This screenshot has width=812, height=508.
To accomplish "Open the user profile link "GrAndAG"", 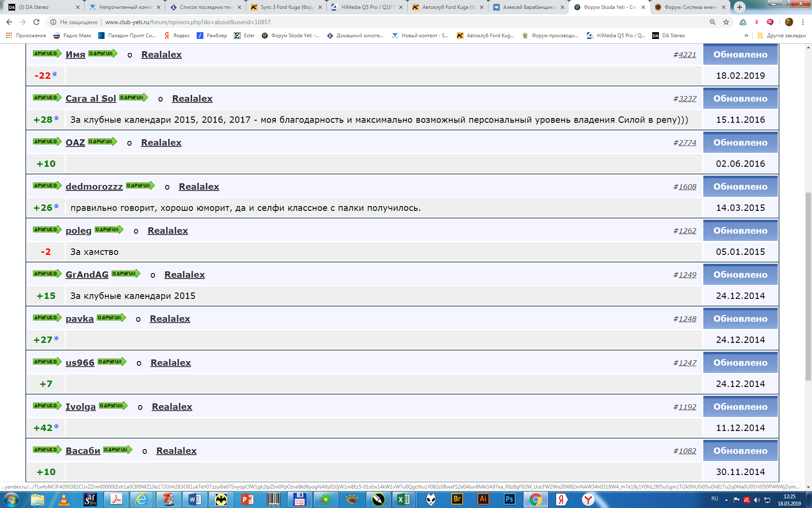I will tap(87, 274).
